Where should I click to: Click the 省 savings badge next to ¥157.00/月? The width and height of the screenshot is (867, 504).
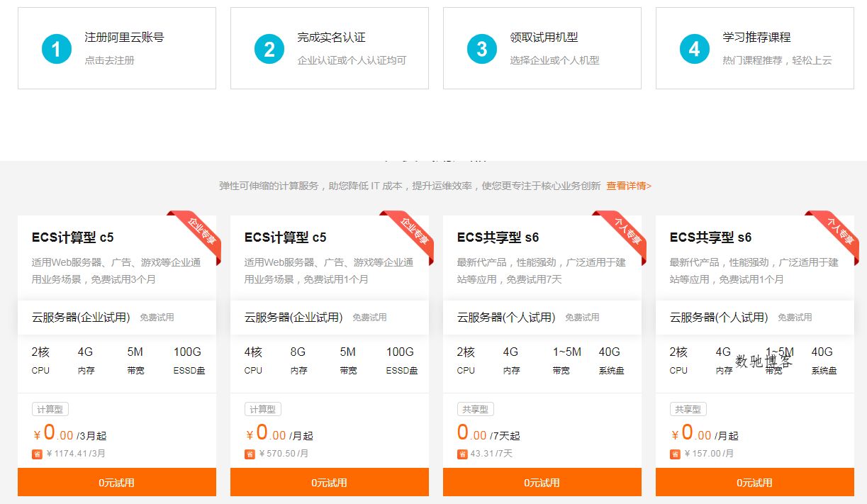point(675,454)
